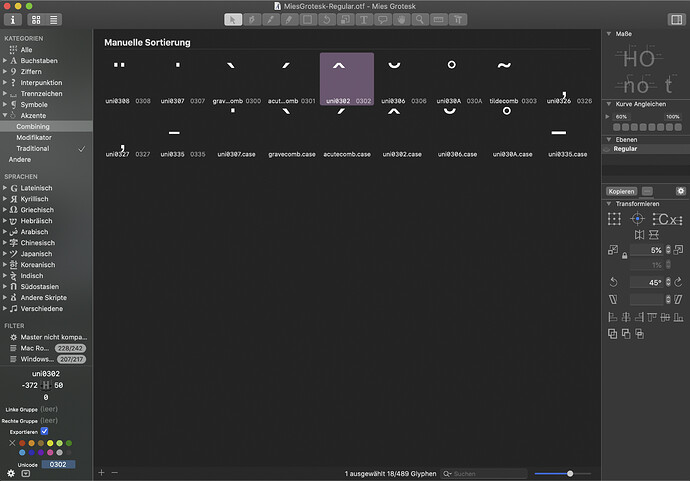Screen dimensions: 690x481
Task: Open the Mac Roman filter
Action: pos(46,348)
